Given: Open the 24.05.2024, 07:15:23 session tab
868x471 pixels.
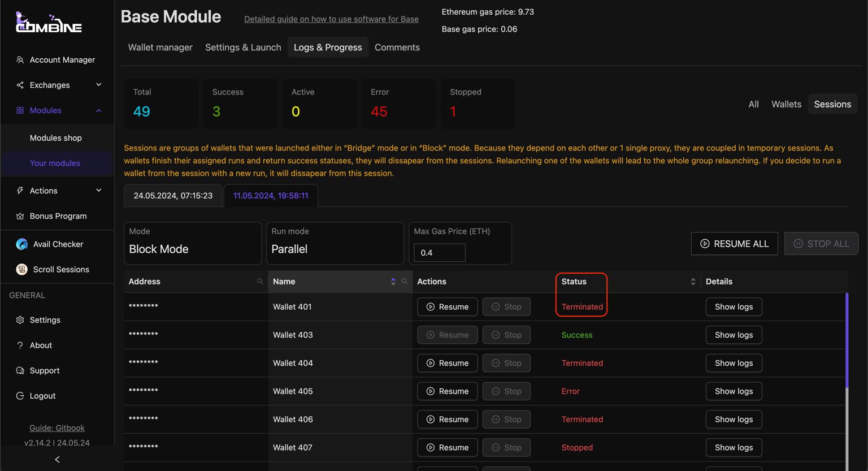Looking at the screenshot, I should [173, 196].
